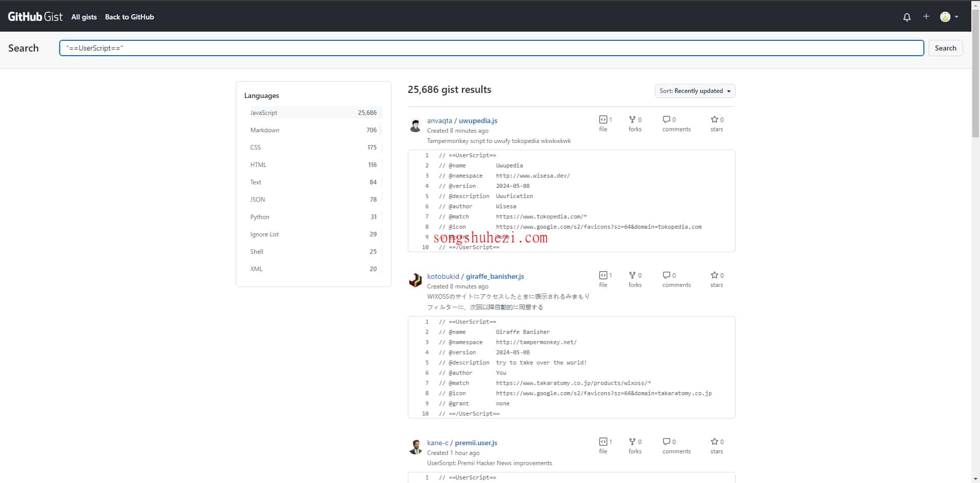Click 'Created 1 hour ago' timestamp
980x483 pixels.
click(x=453, y=453)
